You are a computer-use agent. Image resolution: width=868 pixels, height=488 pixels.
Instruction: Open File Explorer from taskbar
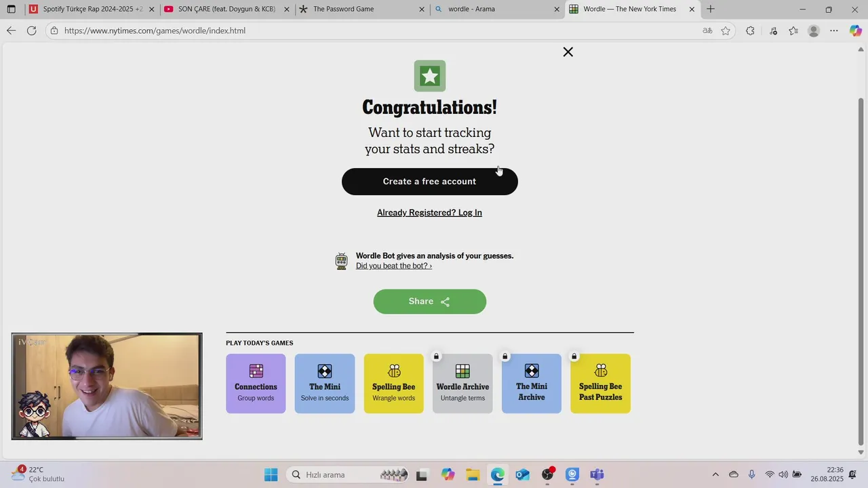tap(473, 474)
